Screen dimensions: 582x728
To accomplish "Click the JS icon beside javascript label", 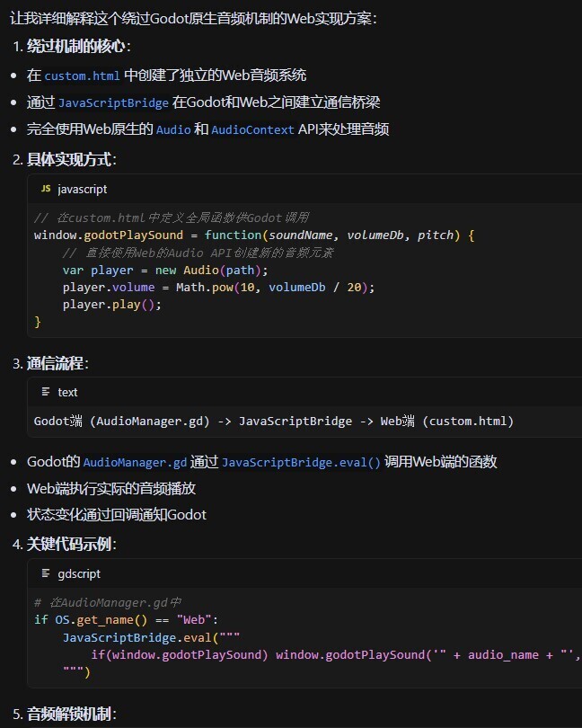I will [46, 189].
